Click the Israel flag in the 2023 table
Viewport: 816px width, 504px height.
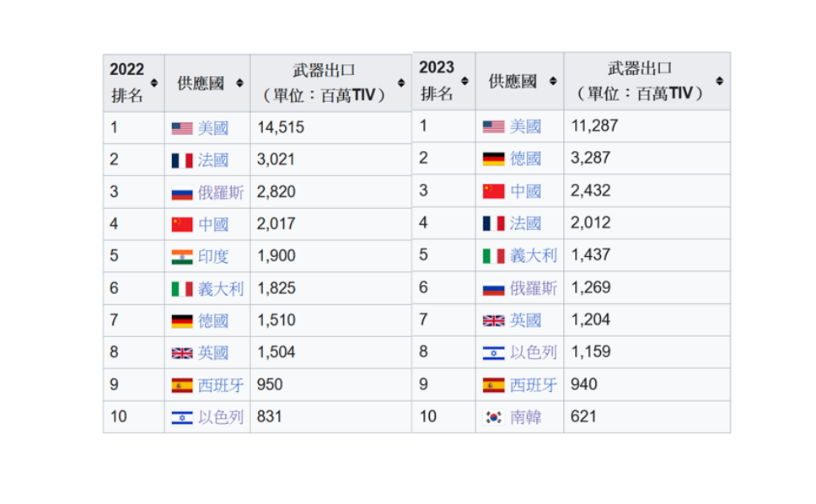[x=493, y=353]
